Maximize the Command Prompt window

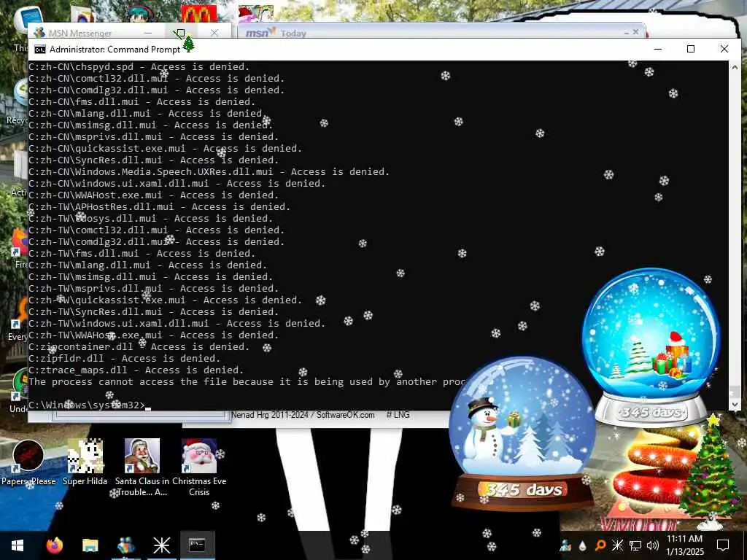(691, 49)
